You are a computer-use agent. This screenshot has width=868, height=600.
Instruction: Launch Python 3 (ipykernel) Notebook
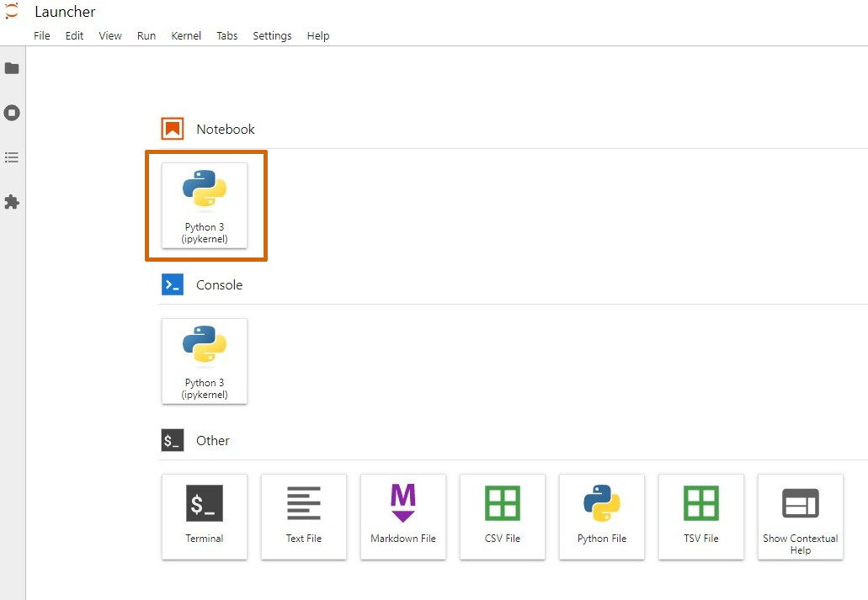pos(205,205)
